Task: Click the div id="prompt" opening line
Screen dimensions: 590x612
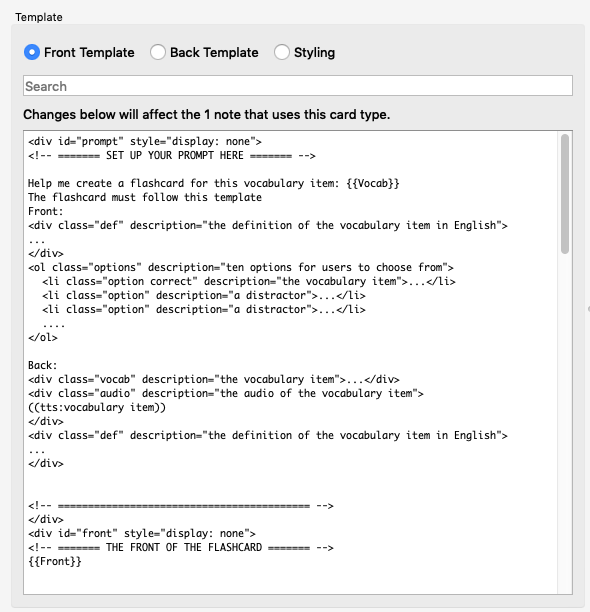Action: click(x=145, y=141)
